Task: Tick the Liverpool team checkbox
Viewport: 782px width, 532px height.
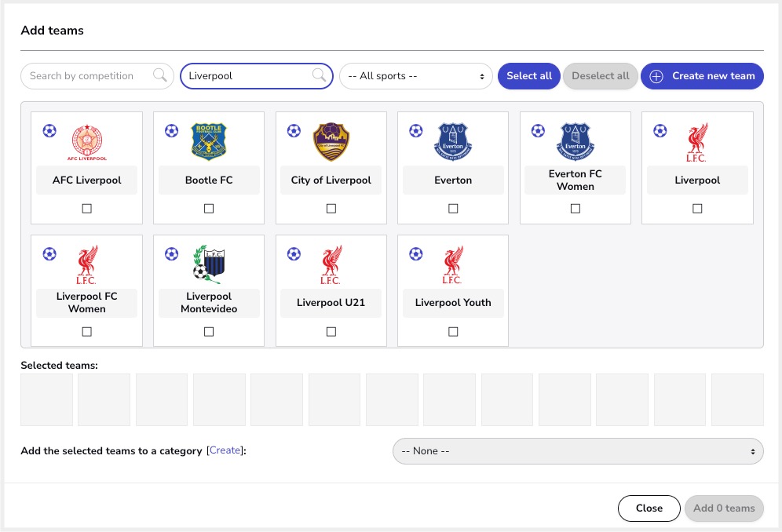Action: [x=697, y=209]
